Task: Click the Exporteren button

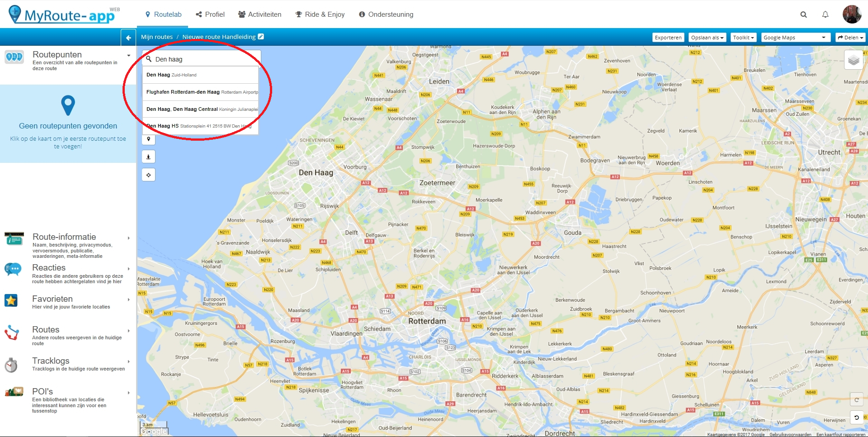Action: tap(668, 38)
